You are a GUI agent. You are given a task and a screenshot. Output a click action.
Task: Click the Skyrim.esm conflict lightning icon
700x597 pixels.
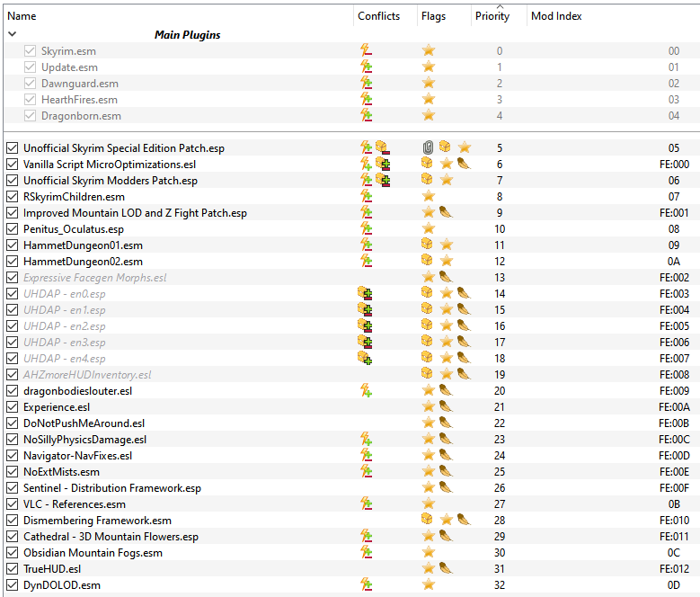tap(366, 50)
